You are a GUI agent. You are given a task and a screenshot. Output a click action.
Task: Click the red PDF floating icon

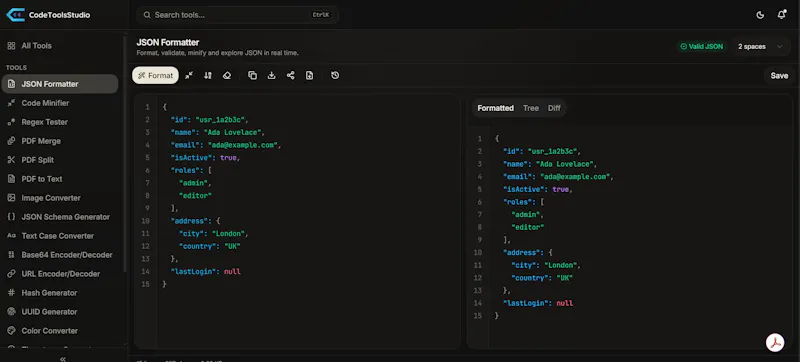[x=776, y=343]
